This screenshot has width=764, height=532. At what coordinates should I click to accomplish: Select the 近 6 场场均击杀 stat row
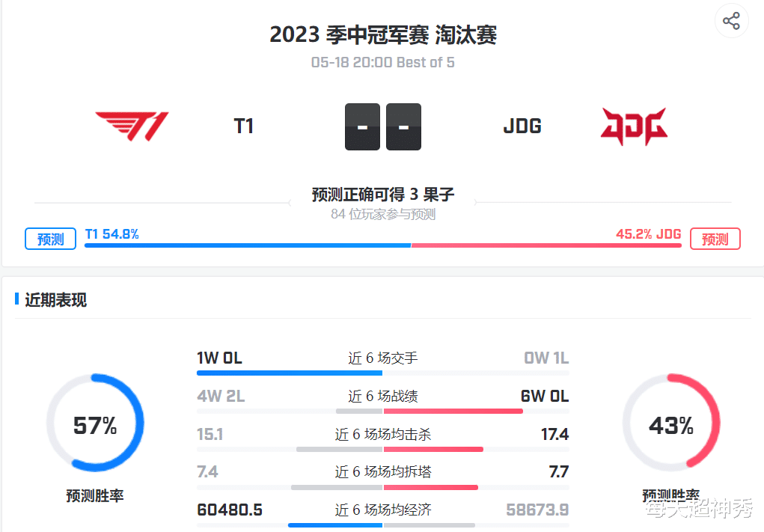click(382, 435)
